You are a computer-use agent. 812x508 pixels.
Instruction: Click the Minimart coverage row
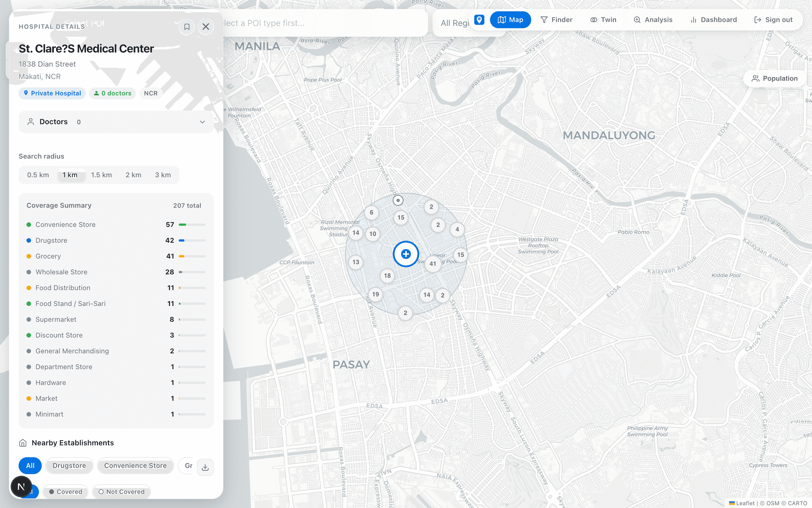tap(116, 414)
